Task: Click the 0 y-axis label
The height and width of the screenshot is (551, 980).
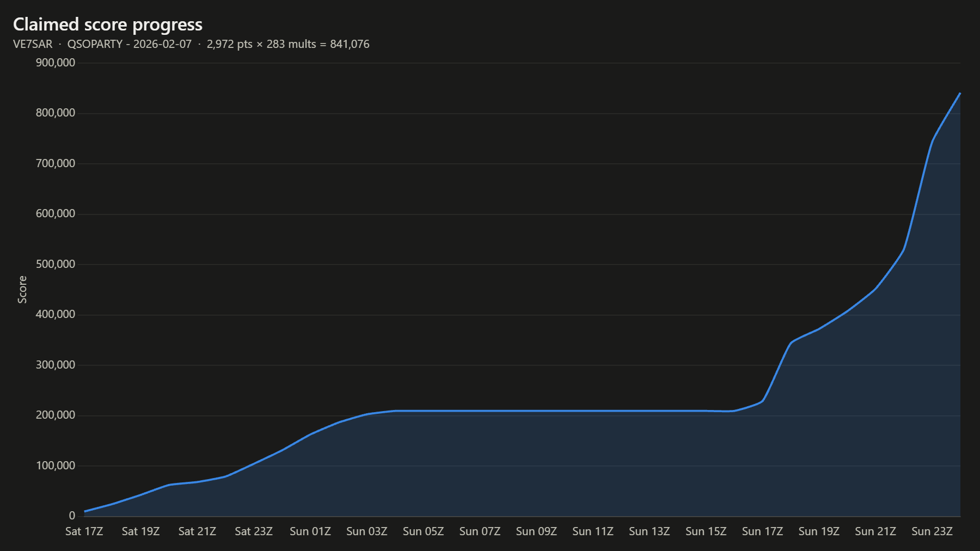Action: 72,516
